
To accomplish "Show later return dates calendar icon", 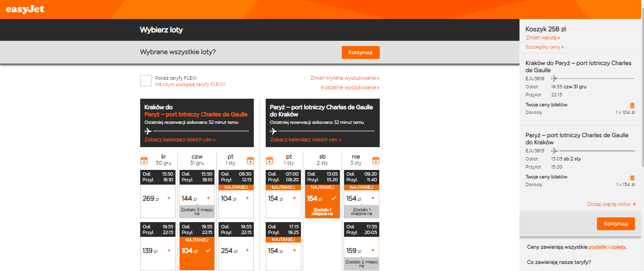I will pyautogui.click(x=375, y=160).
